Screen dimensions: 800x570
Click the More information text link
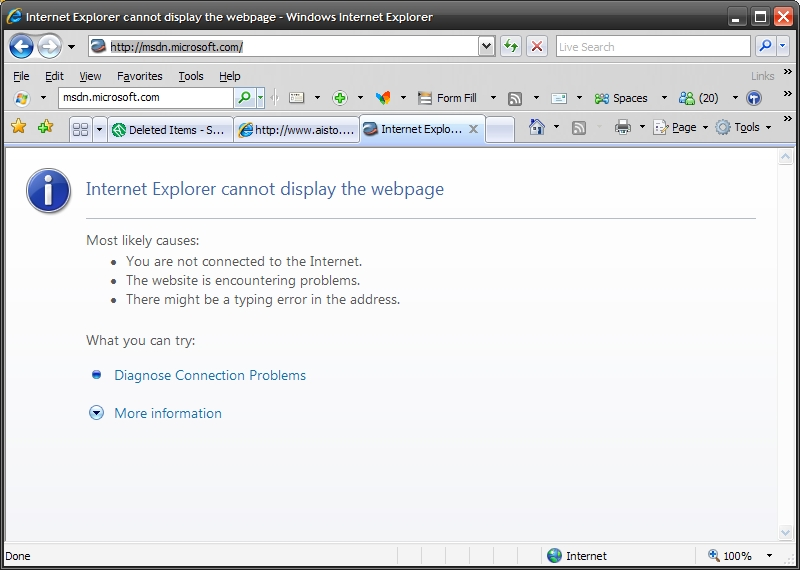coord(168,413)
